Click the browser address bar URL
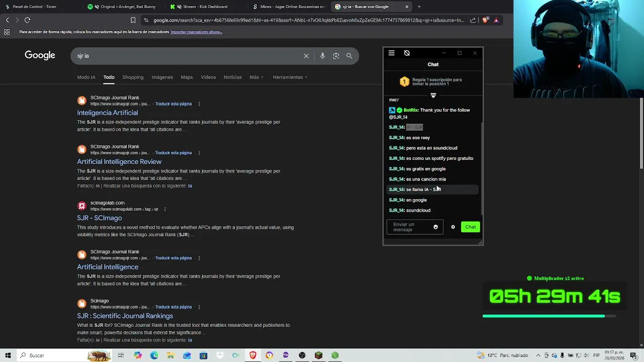 308,20
